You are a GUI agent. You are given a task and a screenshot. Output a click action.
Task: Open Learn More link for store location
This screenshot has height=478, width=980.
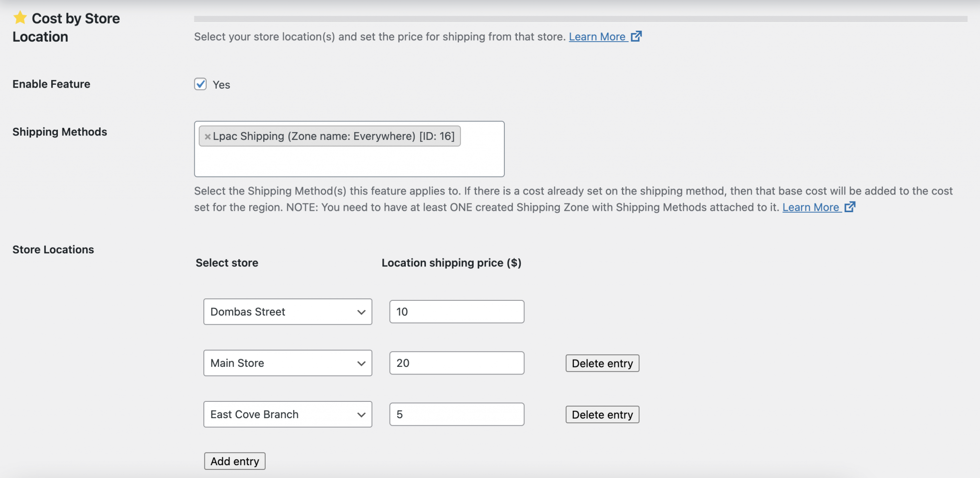[x=605, y=36]
